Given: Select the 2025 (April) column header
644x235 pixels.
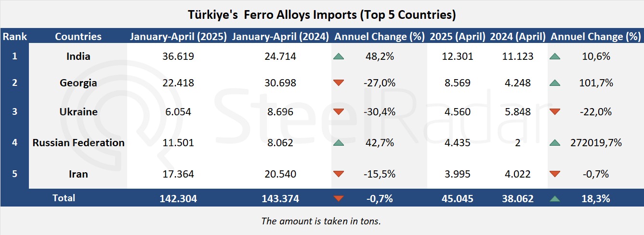Looking at the screenshot, I should 458,37.
